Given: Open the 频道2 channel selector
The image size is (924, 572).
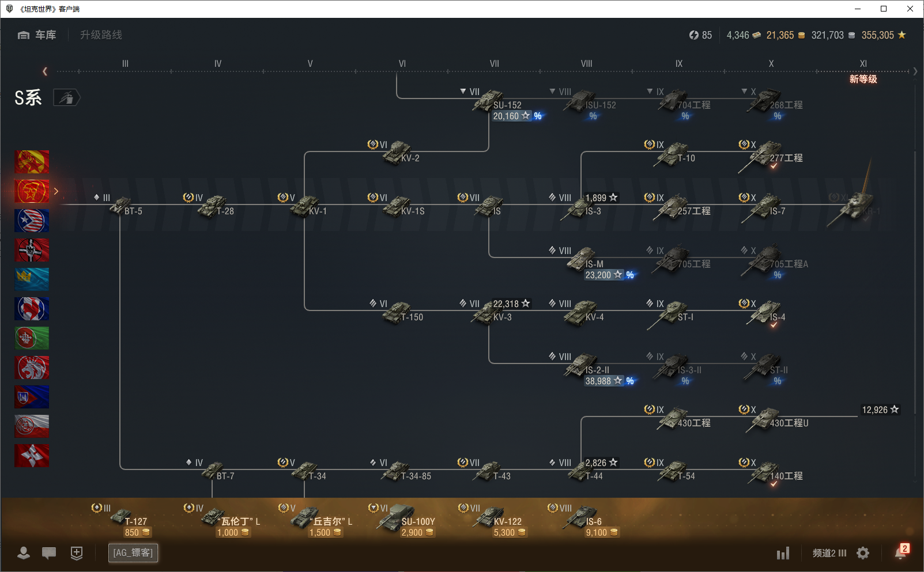Looking at the screenshot, I should pyautogui.click(x=829, y=553).
